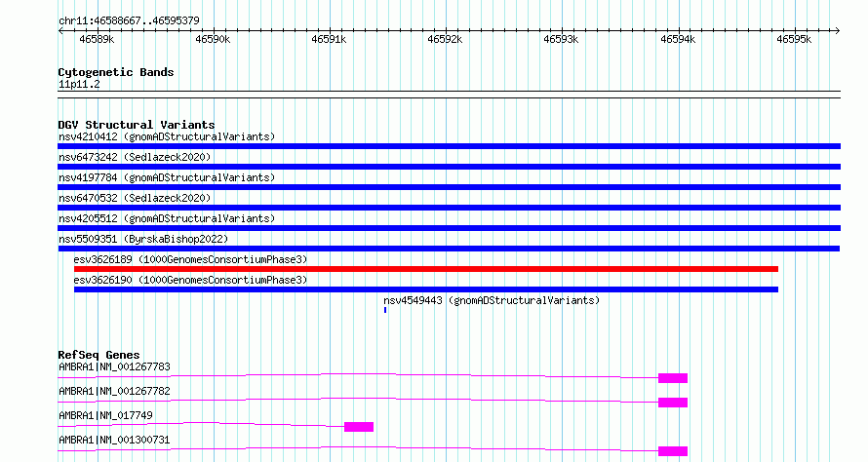This screenshot has width=868, height=462.
Task: Click the AMBRA1|NM_017749 gene label
Action: pyautogui.click(x=105, y=415)
